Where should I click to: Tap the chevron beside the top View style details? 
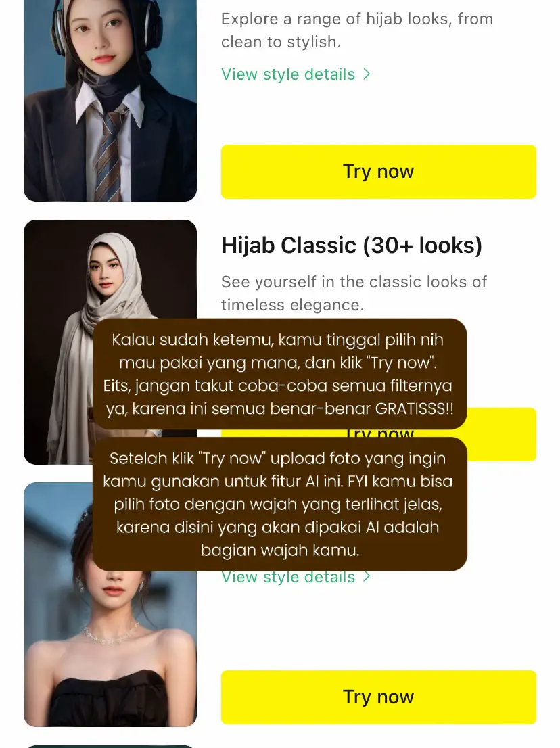367,74
